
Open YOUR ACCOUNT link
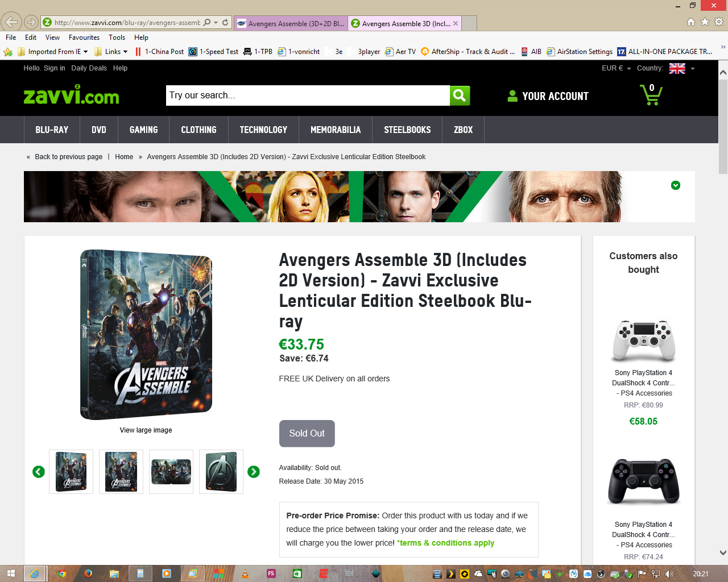coord(548,96)
